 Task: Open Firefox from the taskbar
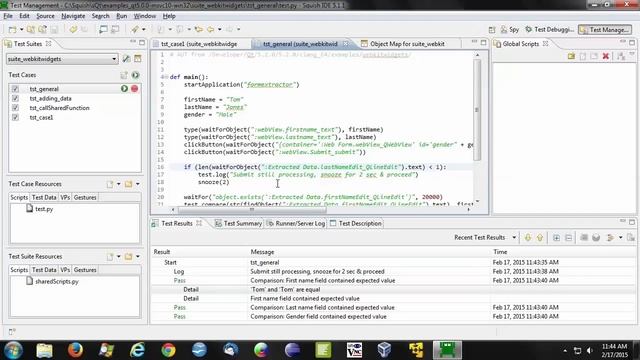[x=75, y=350]
